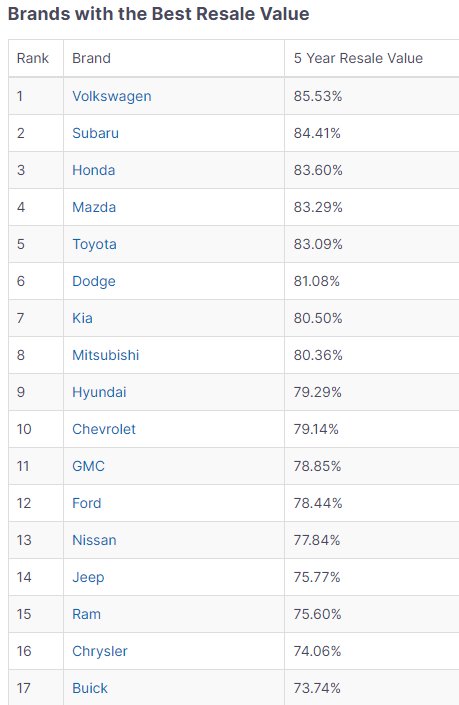Click the Honda link
This screenshot has height=705, width=459.
click(94, 170)
